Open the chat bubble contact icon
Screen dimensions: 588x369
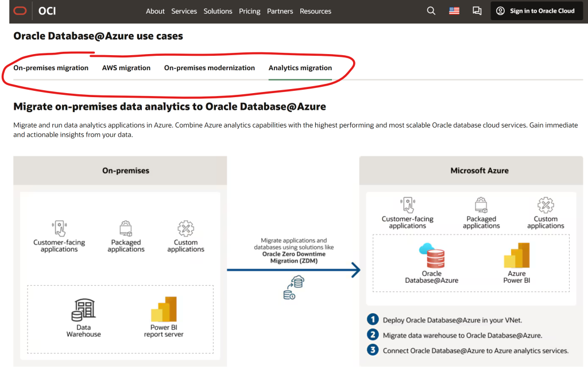point(477,11)
